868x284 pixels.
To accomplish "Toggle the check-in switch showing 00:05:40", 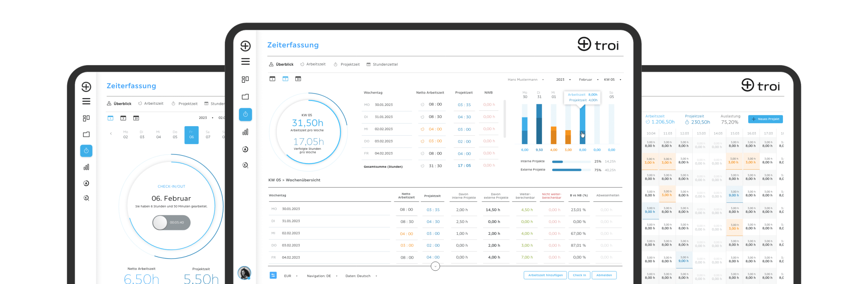I will point(171,223).
